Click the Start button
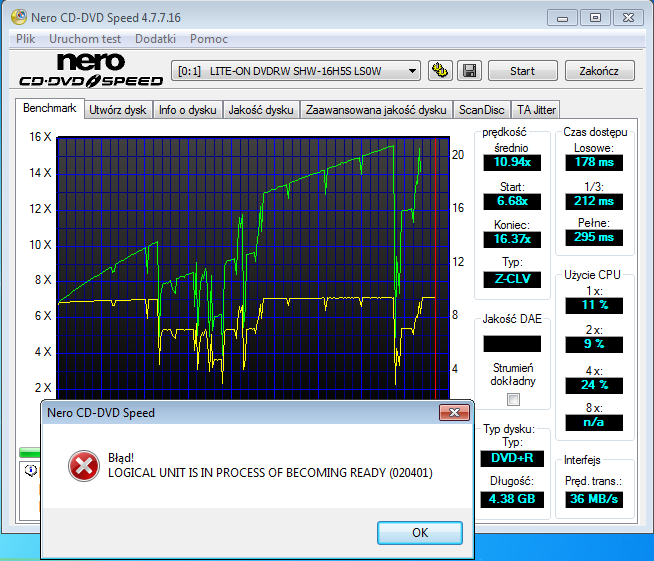 coord(522,71)
